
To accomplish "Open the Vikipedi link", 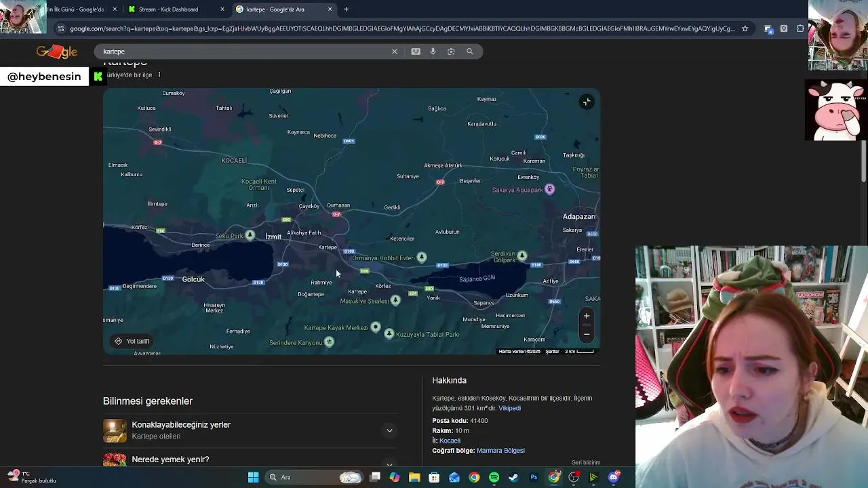I will pyautogui.click(x=509, y=408).
